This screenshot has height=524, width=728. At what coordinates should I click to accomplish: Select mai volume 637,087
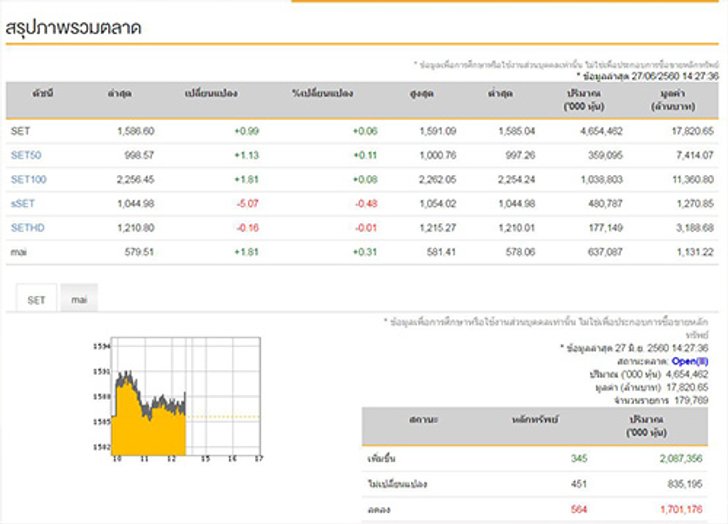[605, 252]
